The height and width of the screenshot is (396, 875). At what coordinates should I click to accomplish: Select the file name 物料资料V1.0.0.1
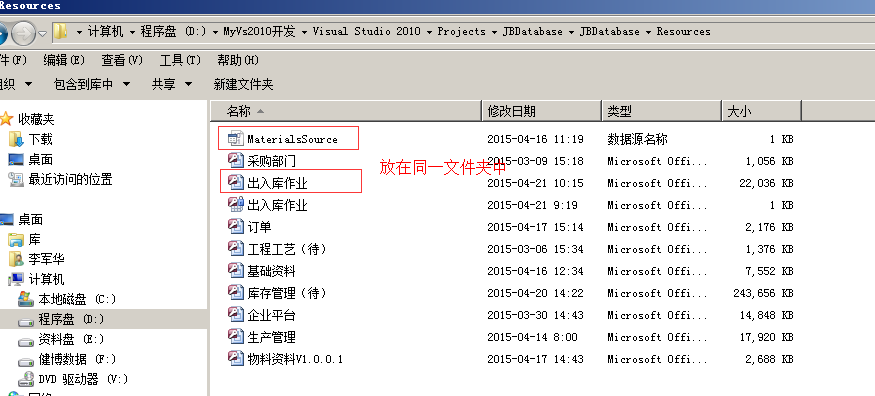(x=295, y=359)
